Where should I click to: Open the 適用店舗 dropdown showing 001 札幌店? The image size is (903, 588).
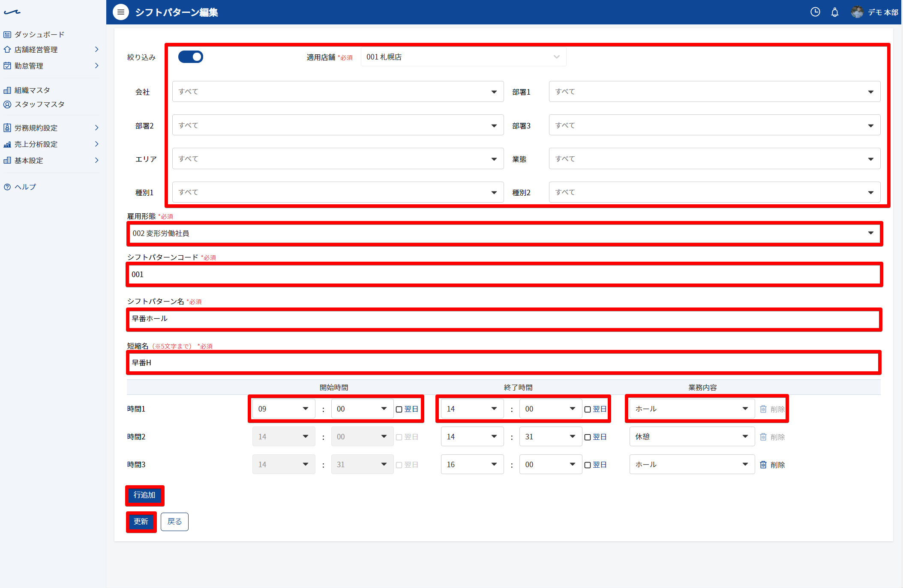[463, 57]
